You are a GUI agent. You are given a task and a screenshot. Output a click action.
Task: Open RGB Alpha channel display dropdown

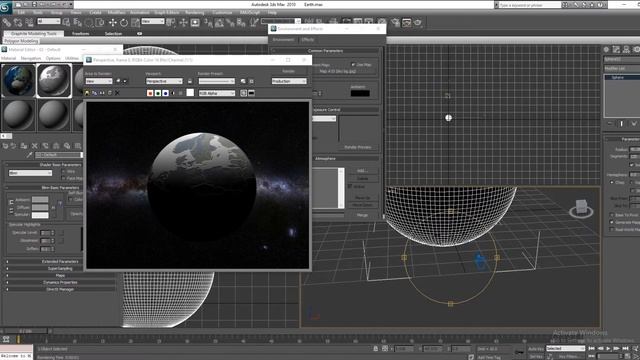coord(217,93)
